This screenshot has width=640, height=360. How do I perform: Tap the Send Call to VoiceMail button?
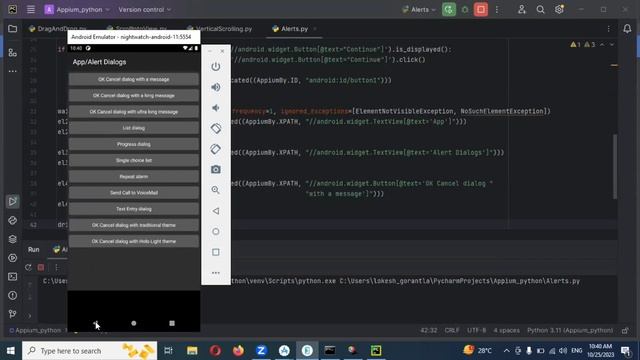pos(133,193)
